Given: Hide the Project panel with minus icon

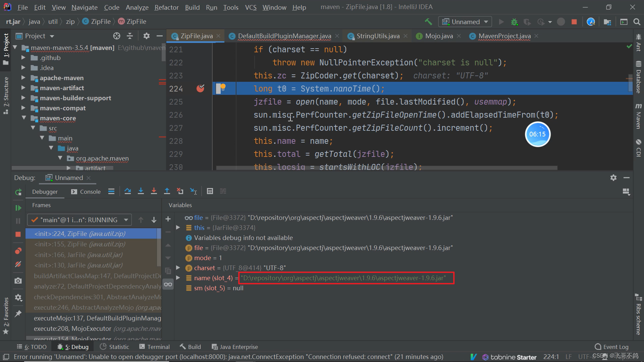Looking at the screenshot, I should coord(160,36).
